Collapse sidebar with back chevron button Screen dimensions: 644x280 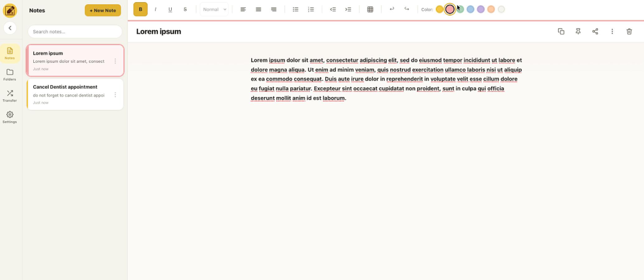click(x=10, y=28)
